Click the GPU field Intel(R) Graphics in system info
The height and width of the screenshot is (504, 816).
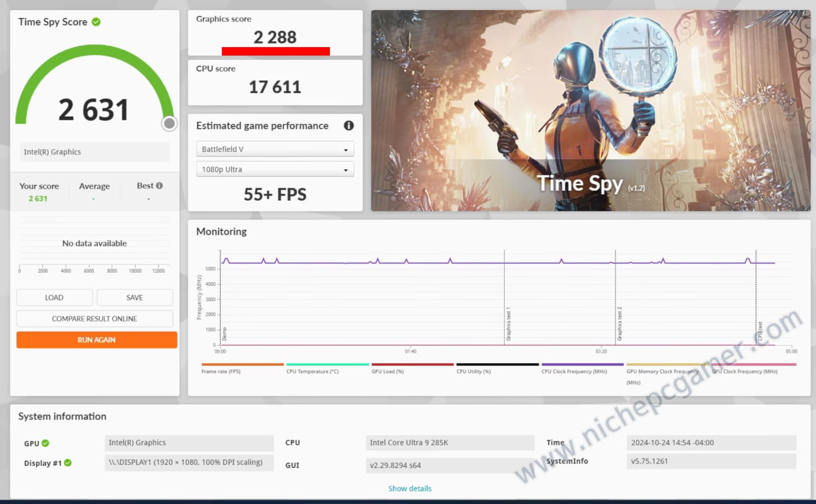coord(189,443)
